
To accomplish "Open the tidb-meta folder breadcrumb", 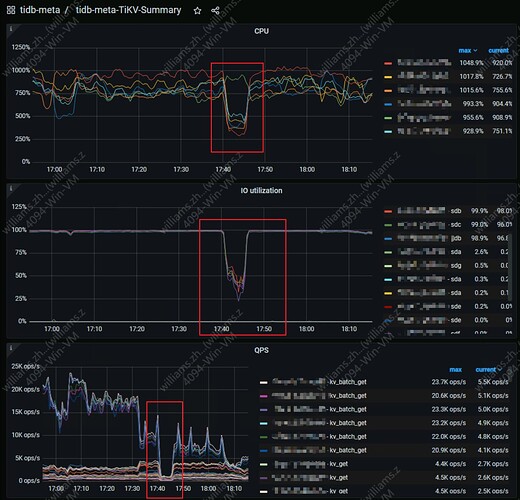I will click(x=40, y=10).
